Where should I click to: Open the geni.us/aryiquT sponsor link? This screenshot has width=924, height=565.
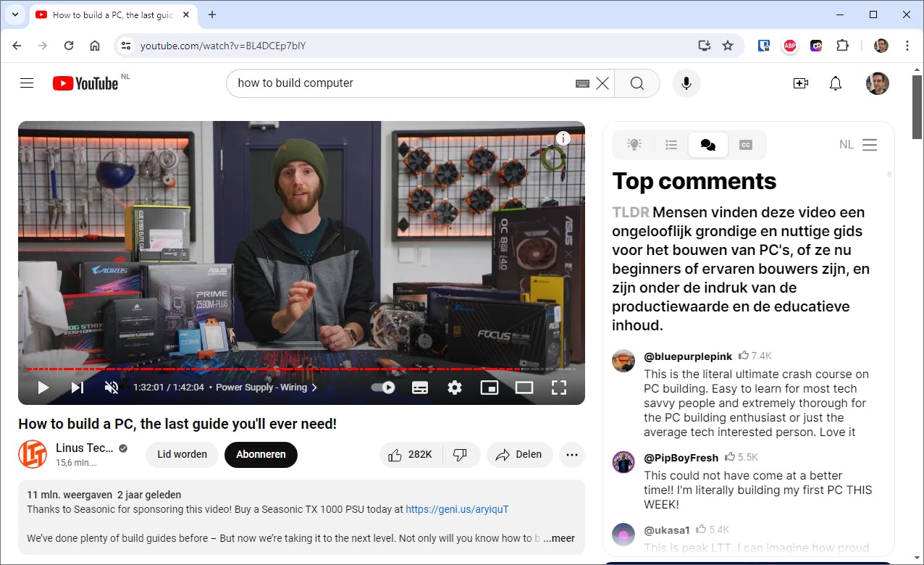[457, 509]
